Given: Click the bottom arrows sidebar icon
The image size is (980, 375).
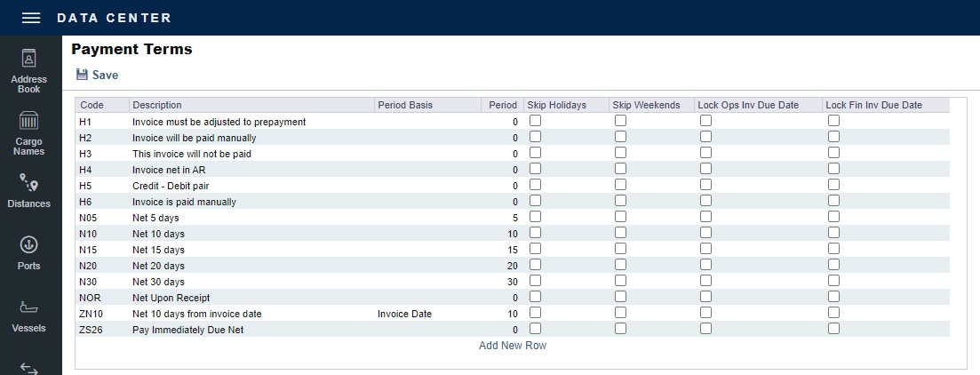Looking at the screenshot, I should (29, 367).
